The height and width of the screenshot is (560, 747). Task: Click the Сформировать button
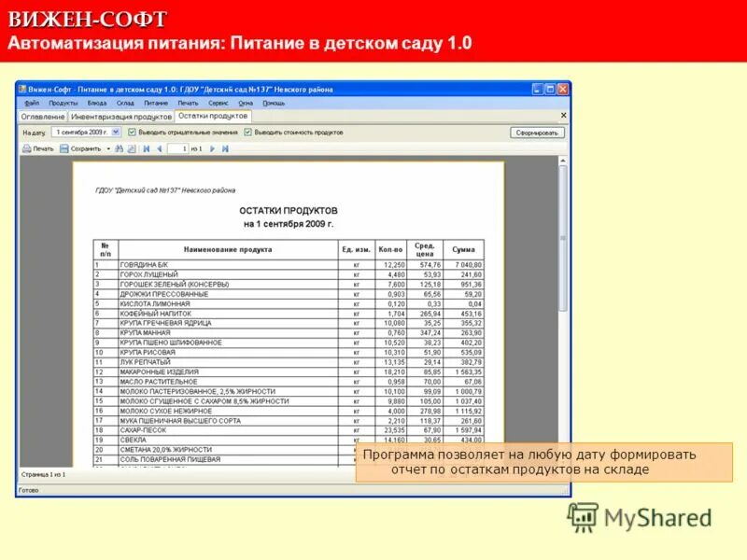click(537, 133)
